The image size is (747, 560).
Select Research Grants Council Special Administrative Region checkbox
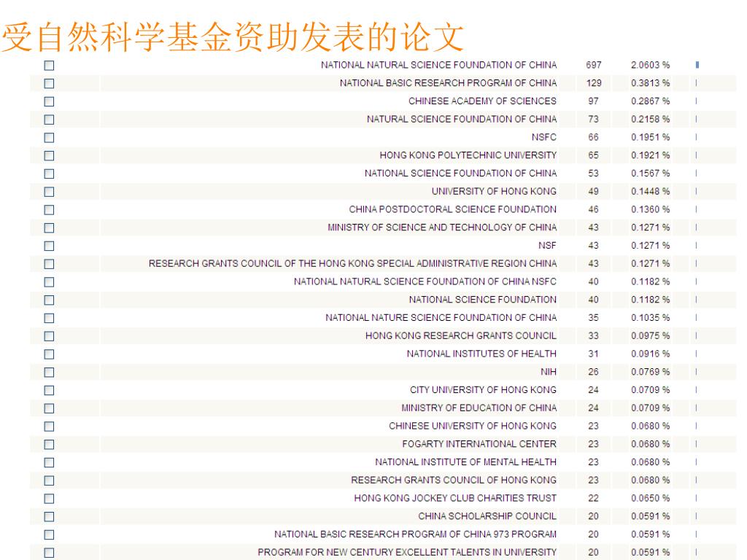[x=49, y=264]
